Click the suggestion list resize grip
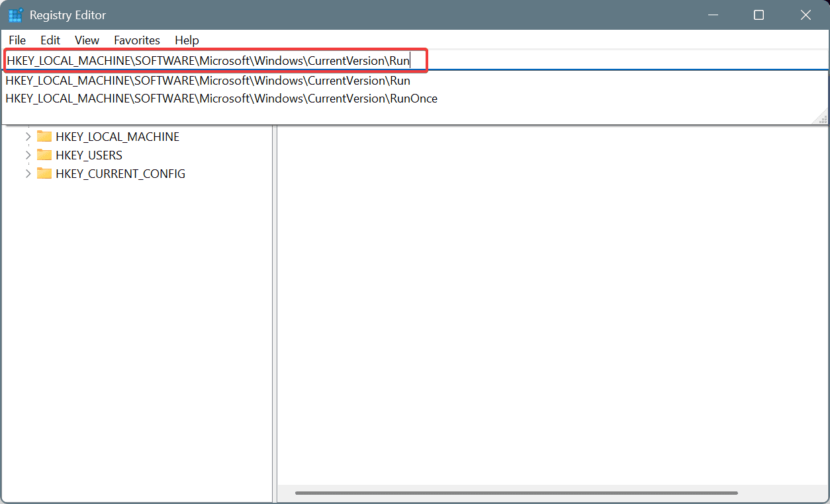 821,118
